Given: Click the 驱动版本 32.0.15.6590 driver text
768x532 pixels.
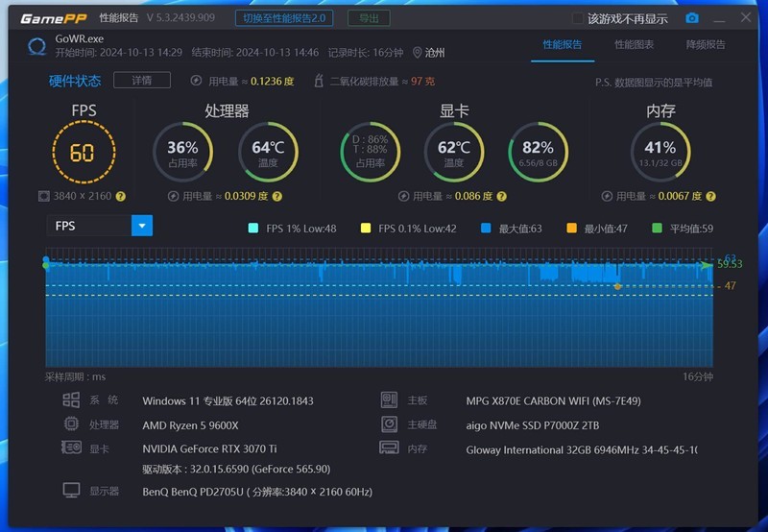Looking at the screenshot, I should [x=236, y=470].
